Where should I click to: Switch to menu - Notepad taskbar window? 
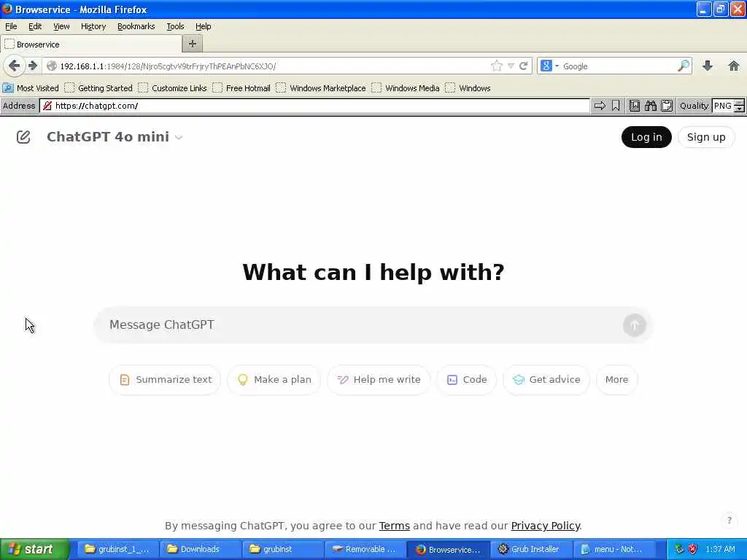coord(613,550)
